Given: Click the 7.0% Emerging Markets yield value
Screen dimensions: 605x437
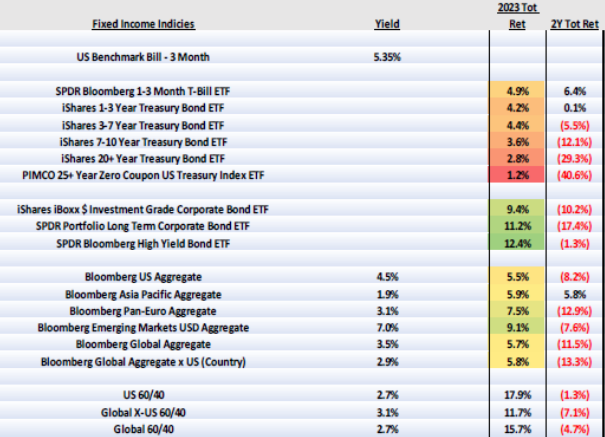Looking at the screenshot, I should click(386, 326).
